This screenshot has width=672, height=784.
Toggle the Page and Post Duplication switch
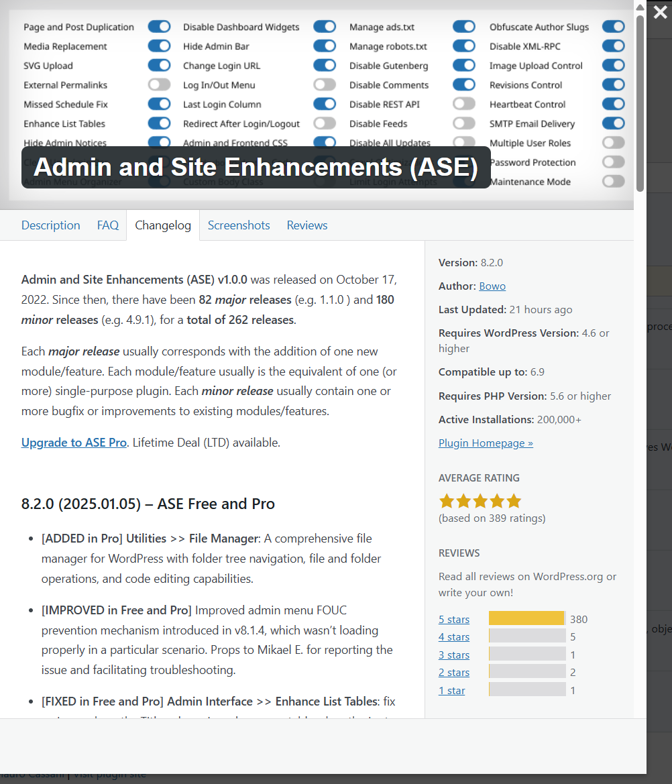click(x=160, y=27)
